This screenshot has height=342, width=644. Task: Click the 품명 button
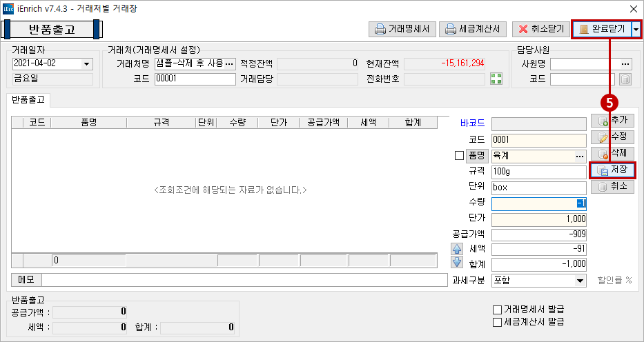click(477, 156)
